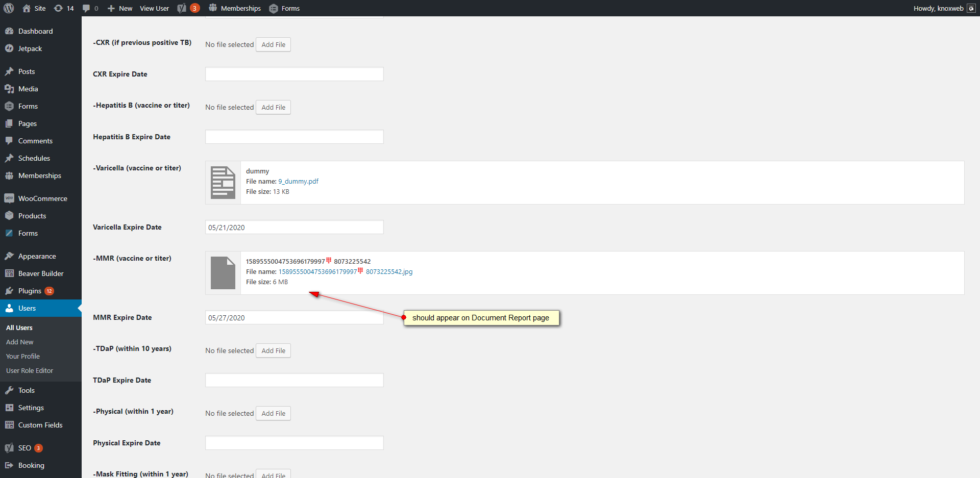Open the 9_dummy.pdf file link
980x478 pixels.
(298, 181)
